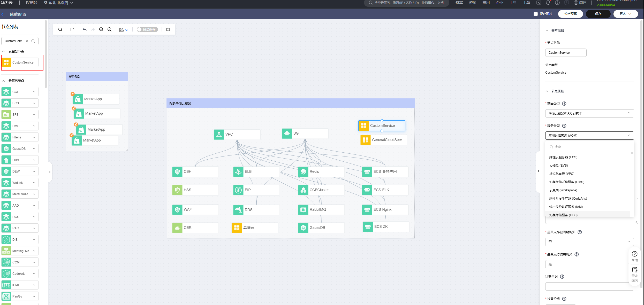644x305 pixels.
Task: Zoom out of the canvas
Action: coord(110,29)
